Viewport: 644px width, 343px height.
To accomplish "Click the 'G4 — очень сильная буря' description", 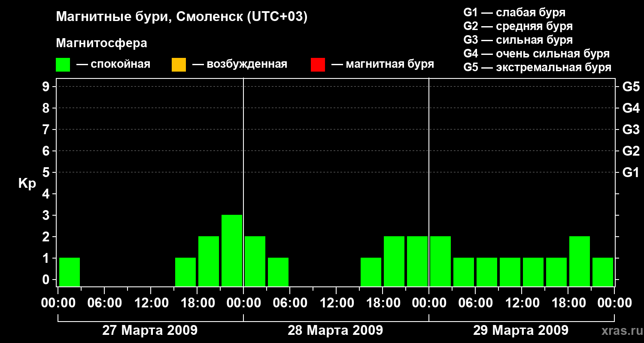I will [x=536, y=54].
